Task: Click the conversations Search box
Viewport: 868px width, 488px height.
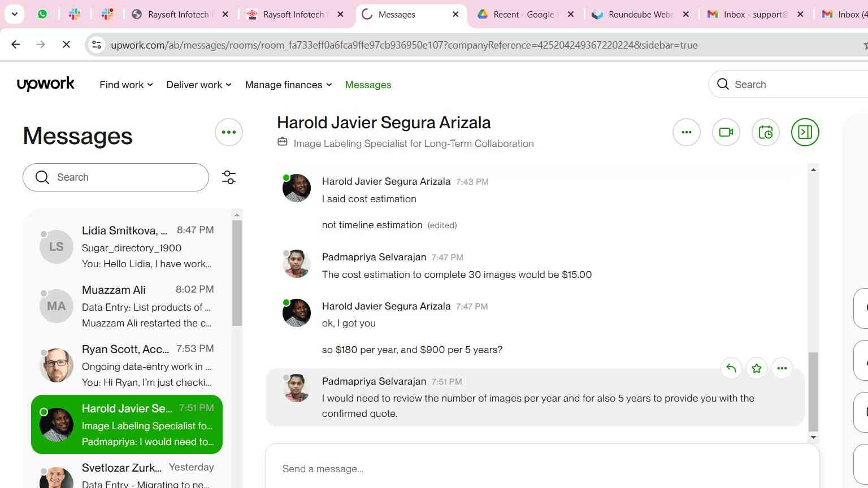Action: coord(116,177)
